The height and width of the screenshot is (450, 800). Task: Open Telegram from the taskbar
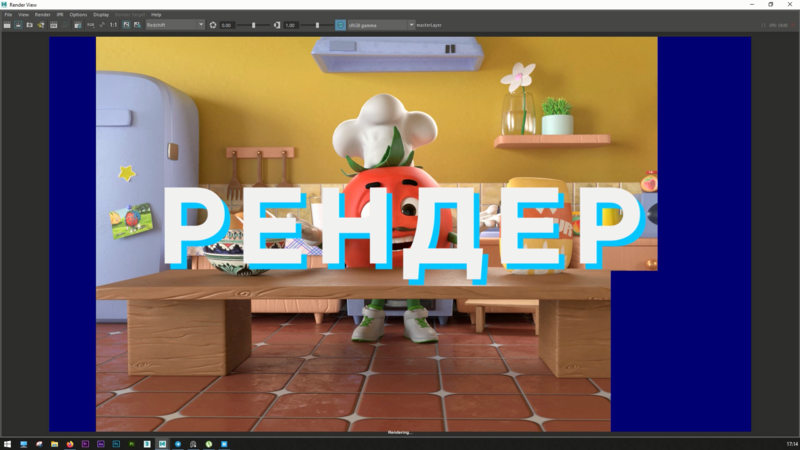178,444
